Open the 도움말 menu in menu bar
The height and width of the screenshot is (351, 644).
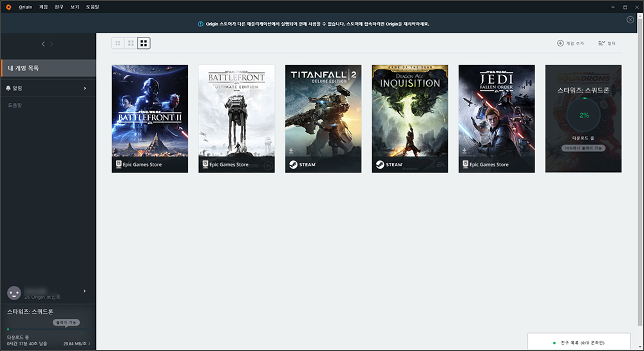point(92,7)
